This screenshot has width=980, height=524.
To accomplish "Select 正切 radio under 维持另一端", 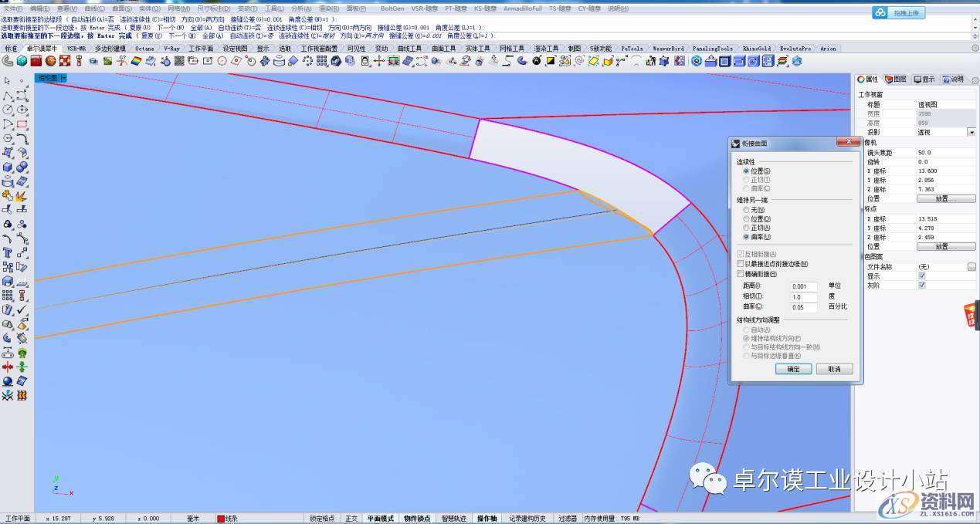I will point(745,228).
